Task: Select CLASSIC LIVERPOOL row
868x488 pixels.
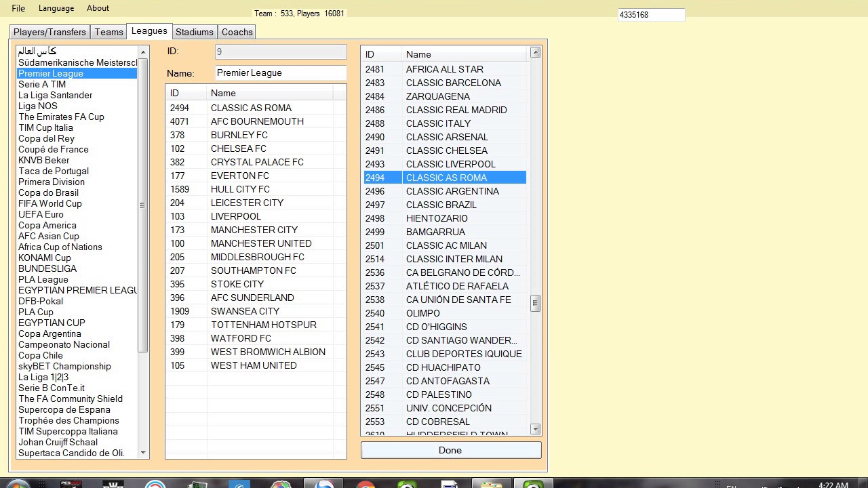Action: tap(444, 164)
